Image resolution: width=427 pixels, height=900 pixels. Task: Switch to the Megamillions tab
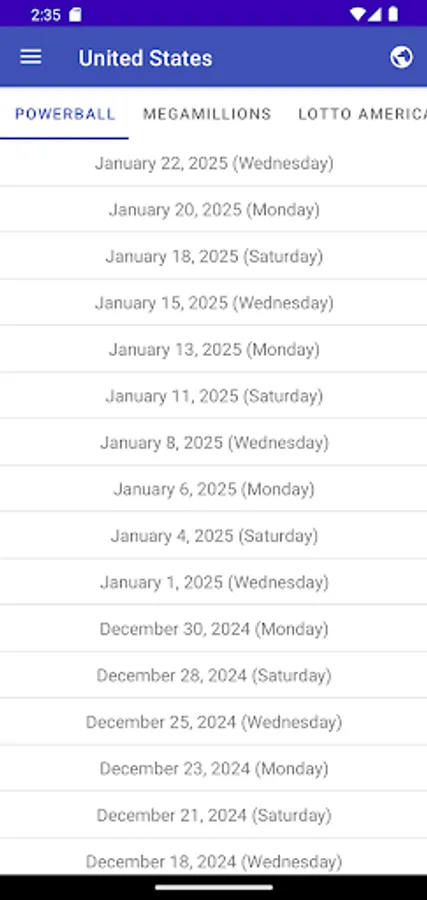pyautogui.click(x=207, y=114)
